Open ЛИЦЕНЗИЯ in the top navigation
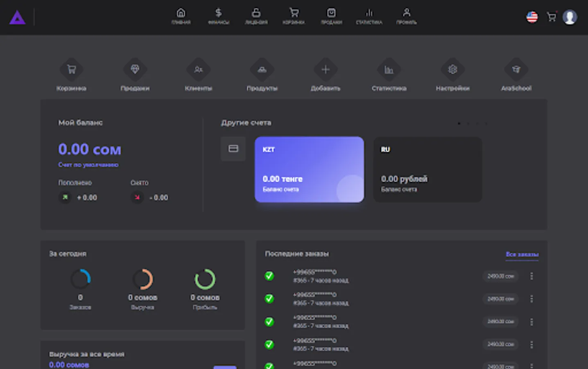Image resolution: width=588 pixels, height=369 pixels. tap(256, 16)
